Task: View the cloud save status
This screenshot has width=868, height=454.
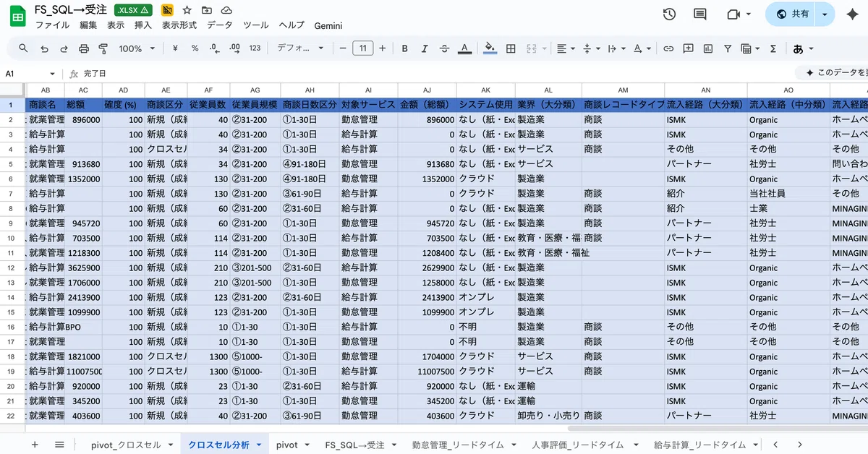Action: click(226, 10)
